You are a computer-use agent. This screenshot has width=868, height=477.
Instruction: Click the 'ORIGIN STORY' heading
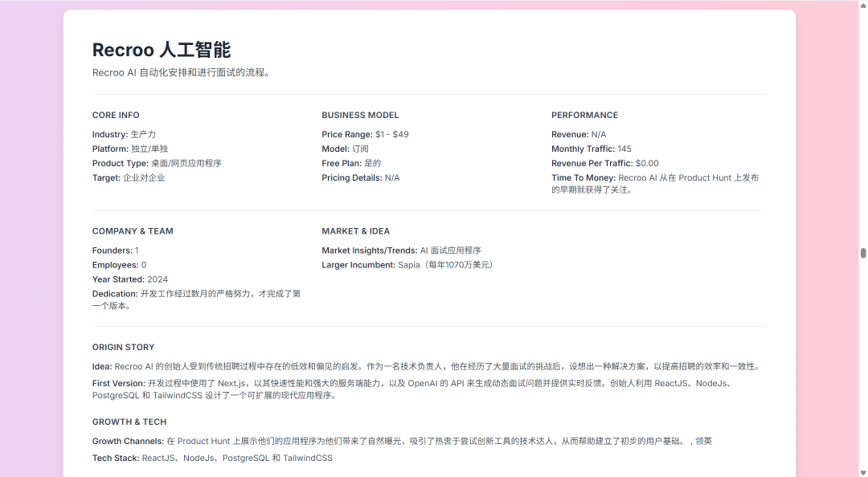(124, 348)
